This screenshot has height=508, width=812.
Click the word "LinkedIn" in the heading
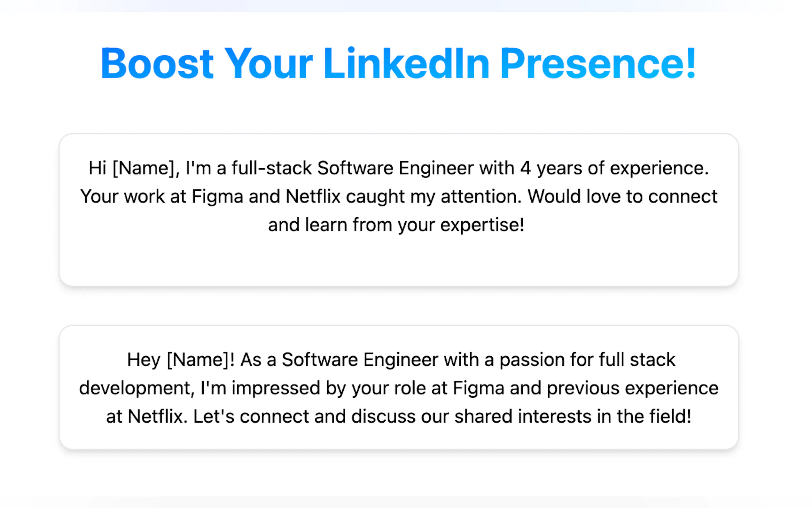(x=406, y=64)
